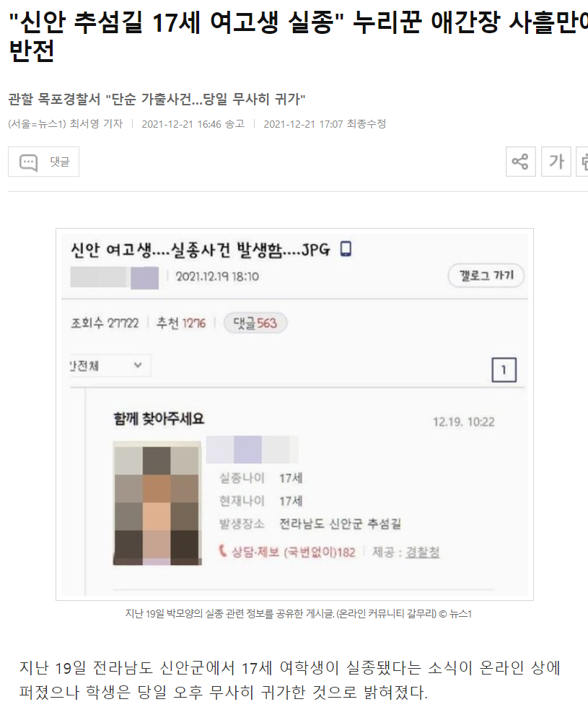Click the 추천 1276 count
588x720 pixels.
click(x=181, y=323)
